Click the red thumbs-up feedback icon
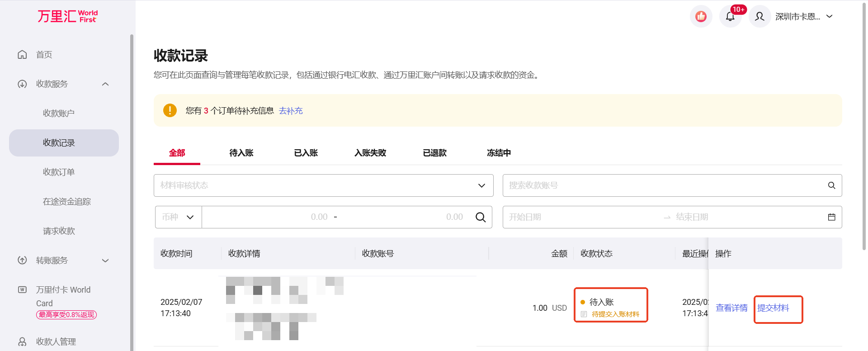868x351 pixels. click(x=701, y=17)
